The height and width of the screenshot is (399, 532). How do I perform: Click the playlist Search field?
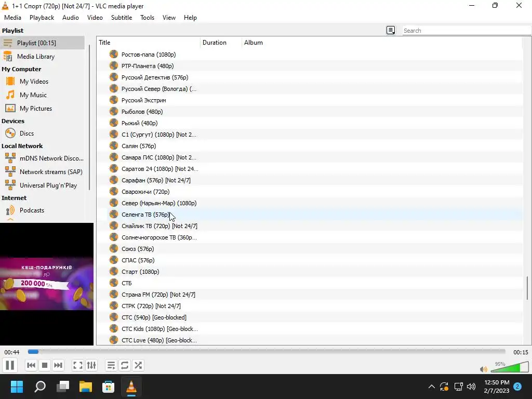(x=466, y=31)
